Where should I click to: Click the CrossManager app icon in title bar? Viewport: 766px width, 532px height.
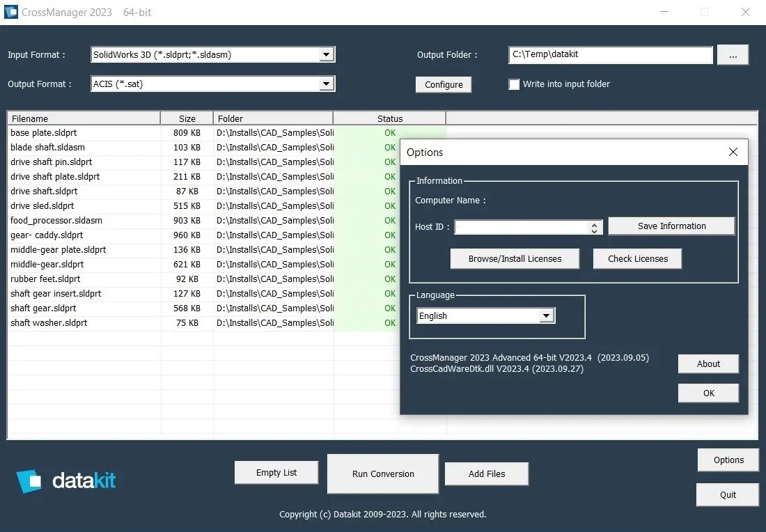coord(10,12)
